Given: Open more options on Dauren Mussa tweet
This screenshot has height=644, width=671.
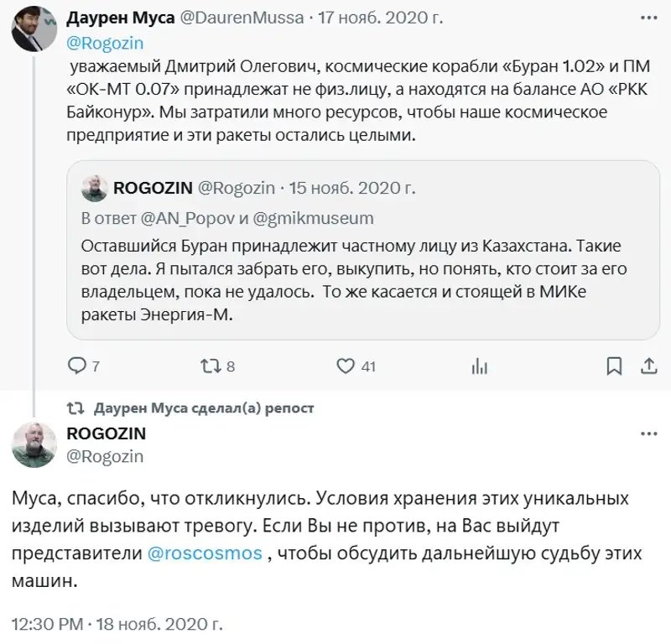Looking at the screenshot, I should [x=649, y=17].
